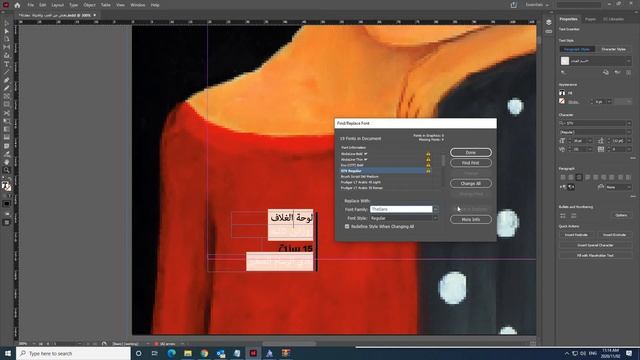Select the Page tool
The image size is (640, 360).
[x=7, y=40]
